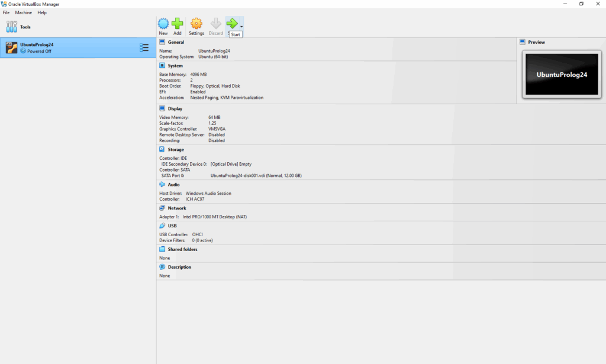Click the Processors value 2
Image resolution: width=606 pixels, height=364 pixels.
(x=191, y=80)
